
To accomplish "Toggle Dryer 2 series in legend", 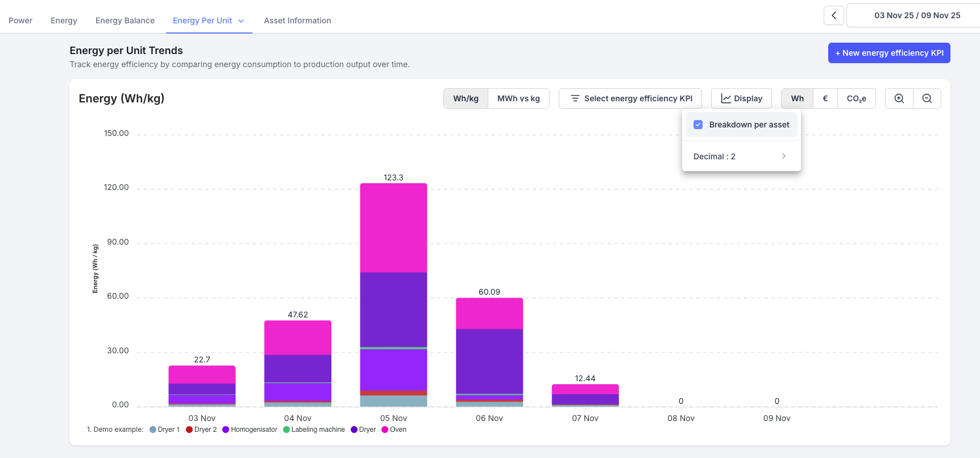I will coord(201,430).
